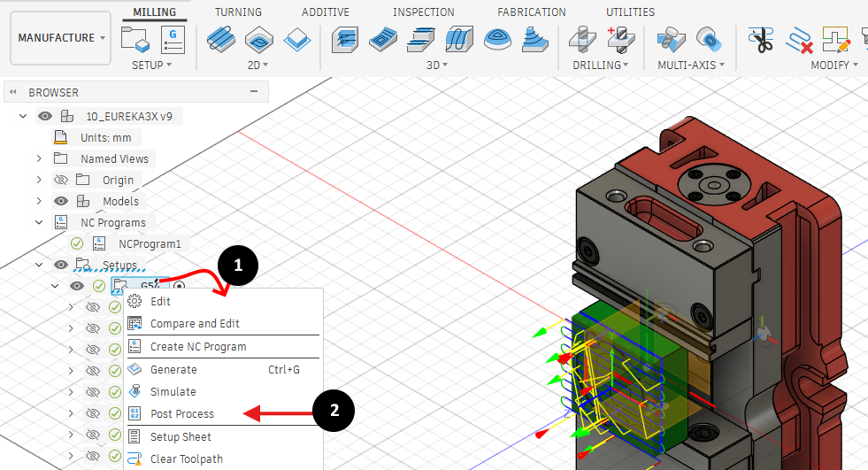Select the Drill tool
868x470 pixels.
tap(582, 40)
